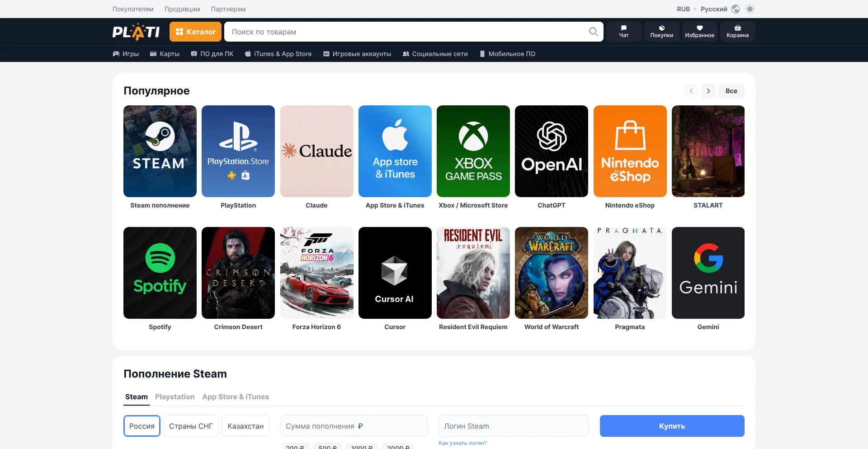Select Россия region option
This screenshot has width=868, height=449.
[x=142, y=426]
